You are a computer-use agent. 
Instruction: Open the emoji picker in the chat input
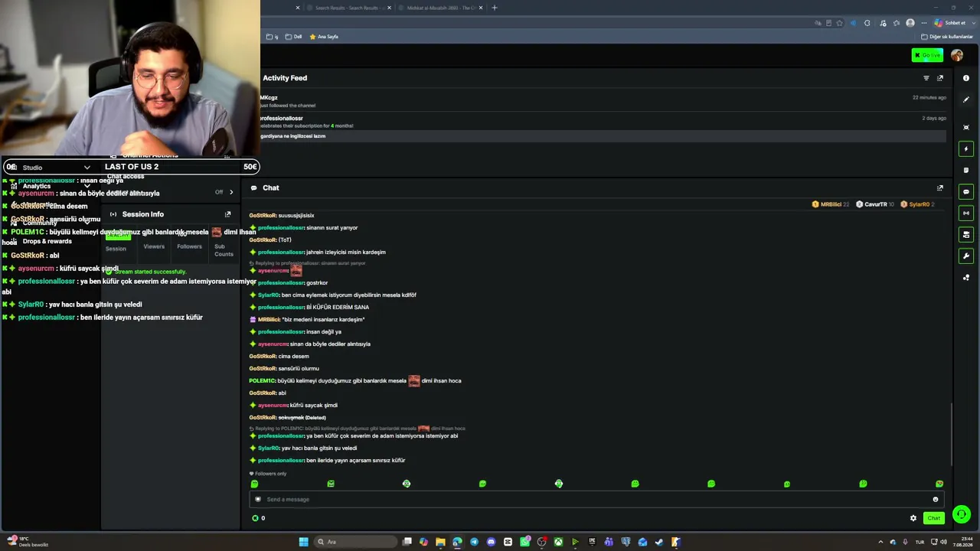935,499
